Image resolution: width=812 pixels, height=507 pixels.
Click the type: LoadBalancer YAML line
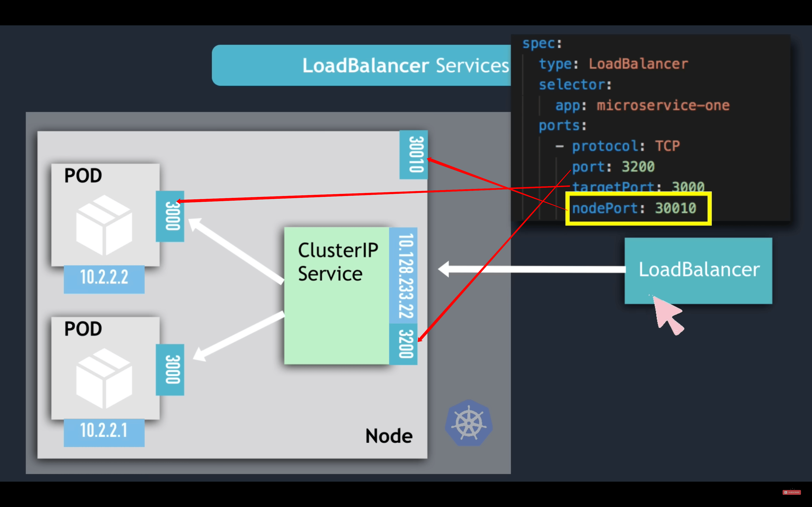tap(613, 64)
